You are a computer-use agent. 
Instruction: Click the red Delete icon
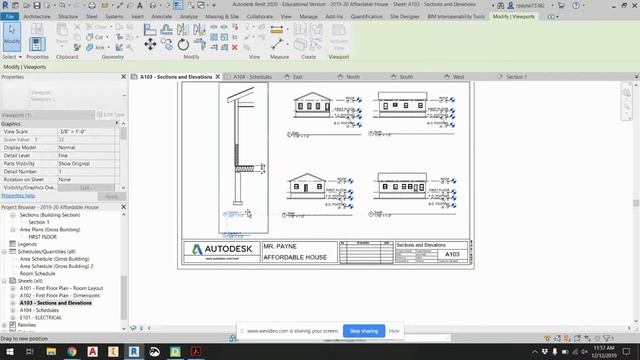pos(235,47)
